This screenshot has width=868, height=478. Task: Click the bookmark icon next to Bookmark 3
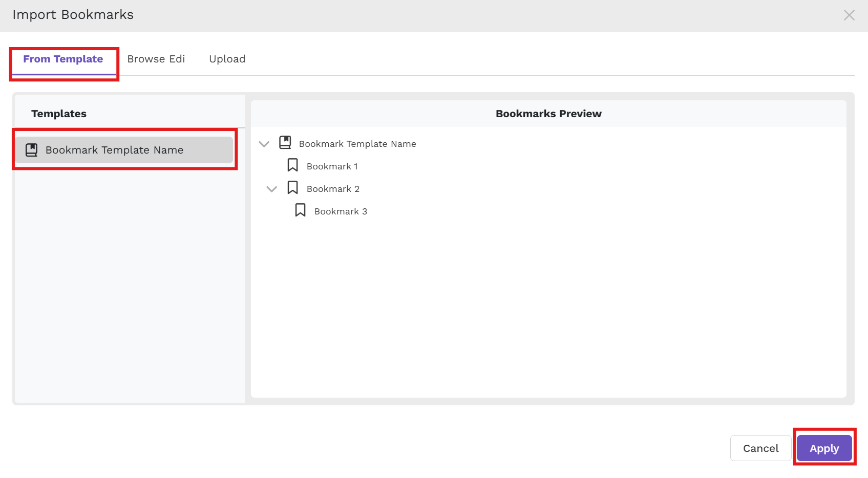(300, 210)
